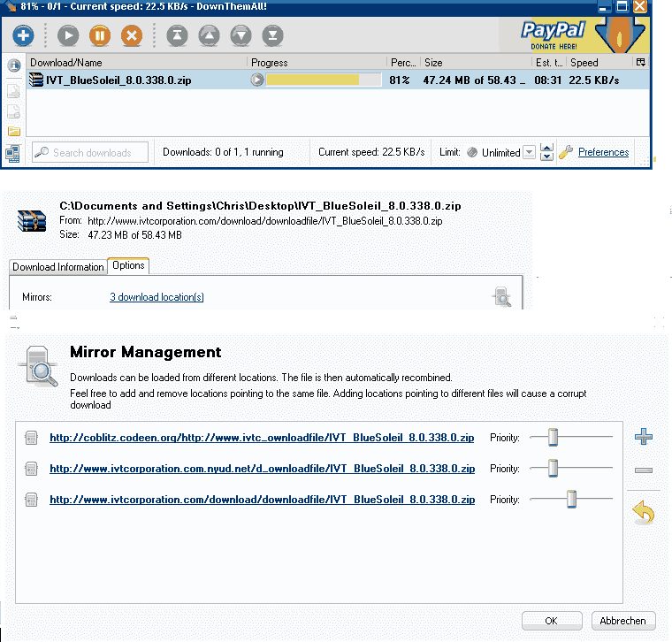
Task: Click the network computers icon in sidebar
Action: (x=13, y=154)
